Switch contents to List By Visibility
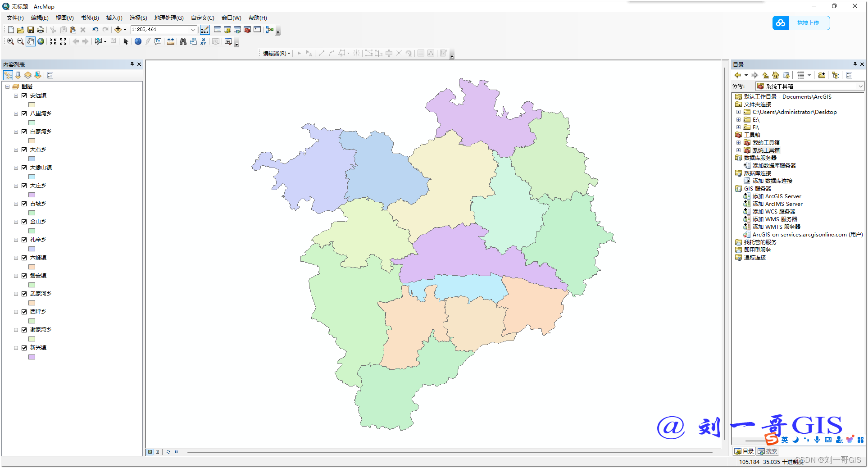 tap(28, 75)
